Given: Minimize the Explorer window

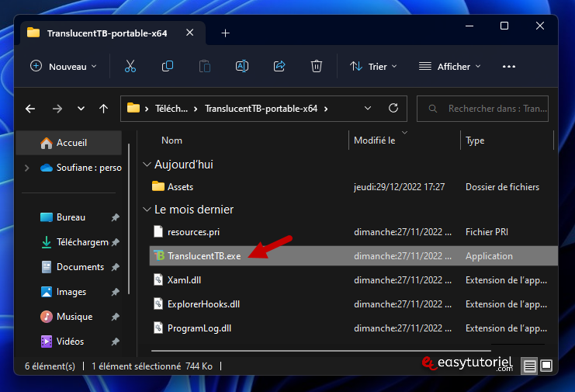Looking at the screenshot, I should point(469,26).
